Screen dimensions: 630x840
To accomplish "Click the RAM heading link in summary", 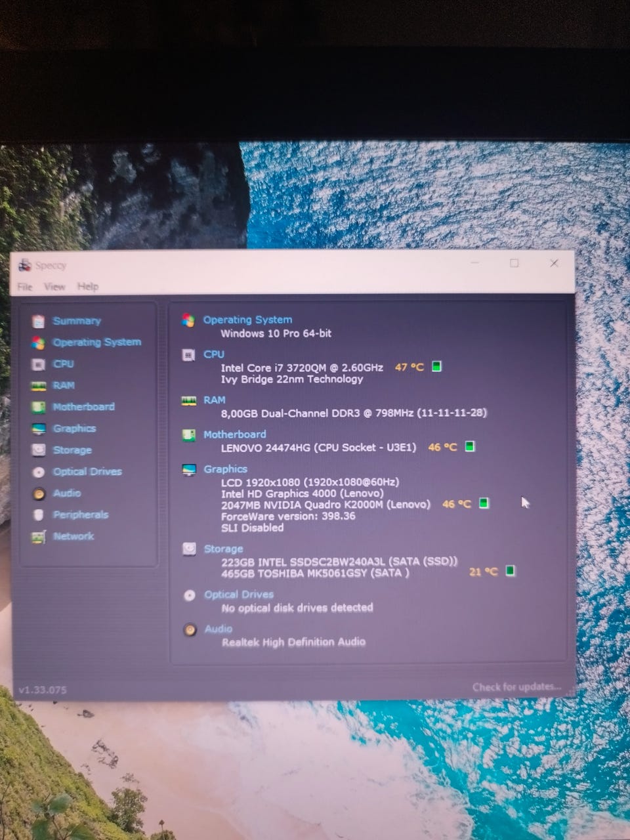I will point(215,400).
